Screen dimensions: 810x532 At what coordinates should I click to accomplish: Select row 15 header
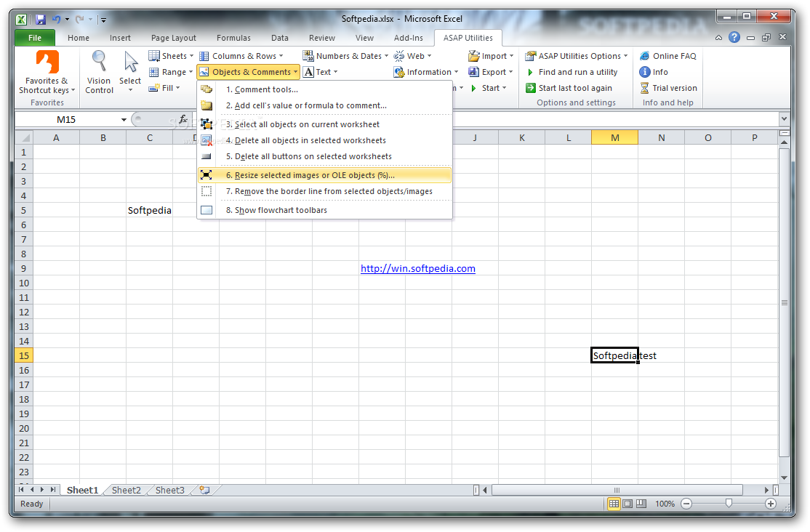[24, 356]
